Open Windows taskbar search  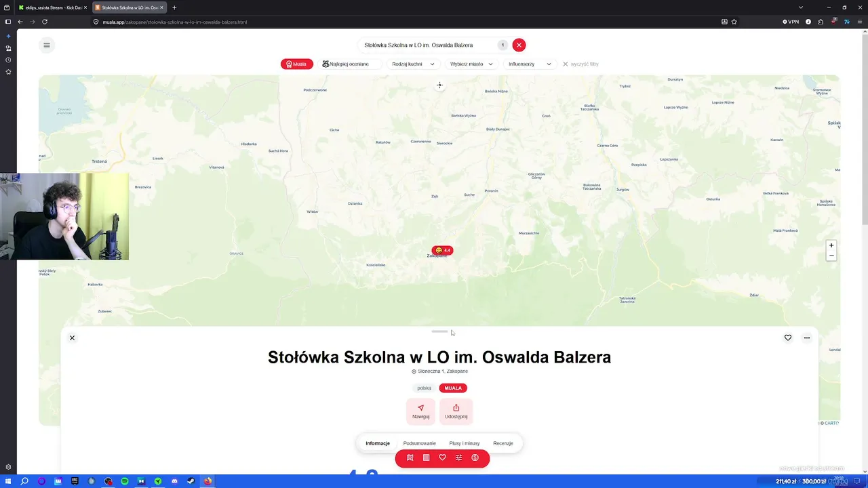[x=24, y=481]
